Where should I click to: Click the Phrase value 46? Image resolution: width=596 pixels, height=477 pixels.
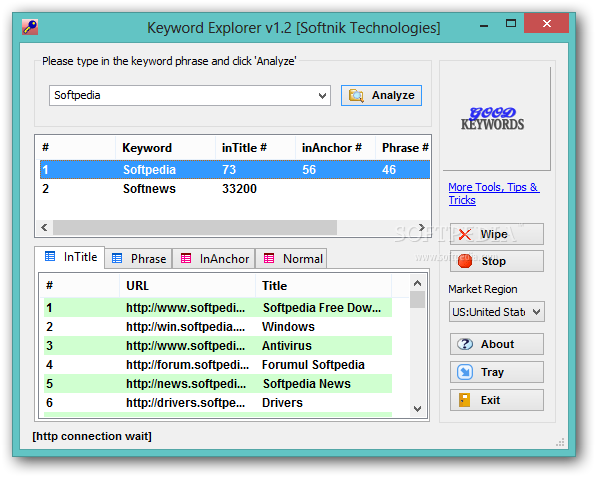point(389,170)
